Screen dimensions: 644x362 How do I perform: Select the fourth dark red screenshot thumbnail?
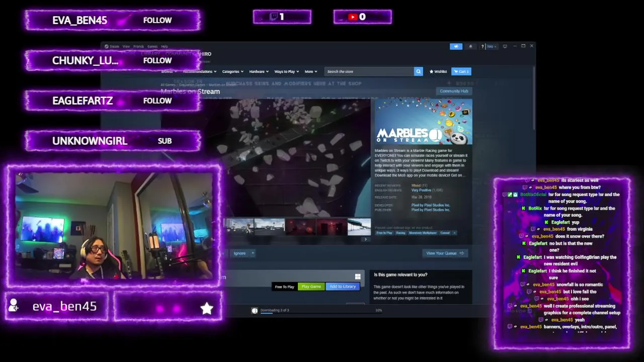pos(331,227)
